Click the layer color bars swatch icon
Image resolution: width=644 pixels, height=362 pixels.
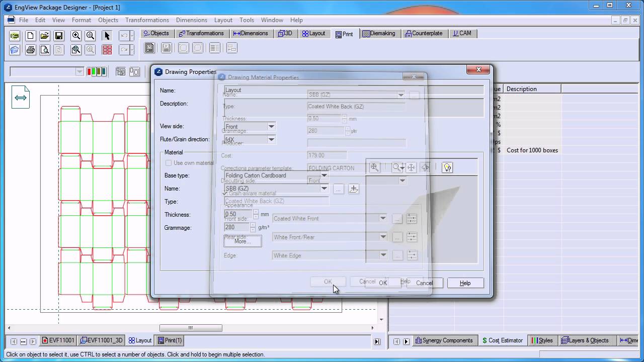coord(97,71)
